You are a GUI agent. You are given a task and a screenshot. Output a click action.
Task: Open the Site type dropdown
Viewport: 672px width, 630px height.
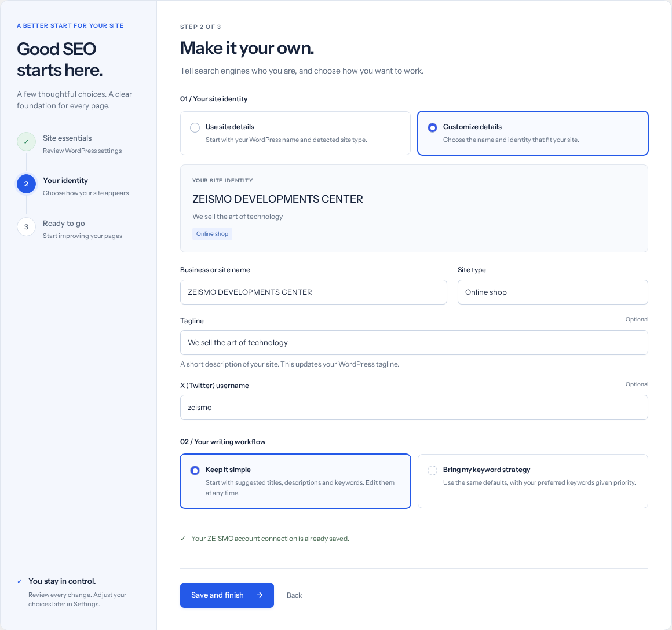click(553, 292)
